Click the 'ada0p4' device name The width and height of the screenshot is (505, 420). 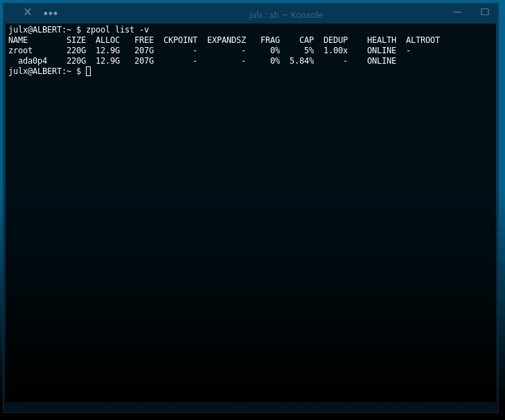pyautogui.click(x=33, y=61)
